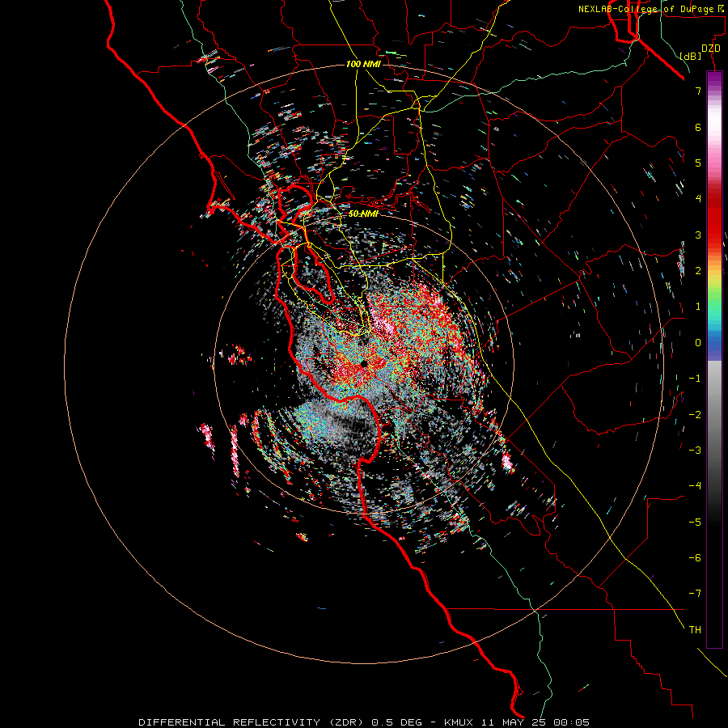This screenshot has height=728, width=728.
Task: Click the "-7" value on the color scale
Action: click(x=695, y=594)
